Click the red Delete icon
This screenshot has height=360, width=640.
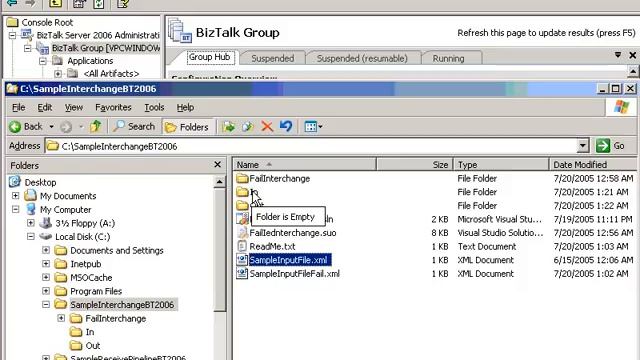click(x=267, y=127)
